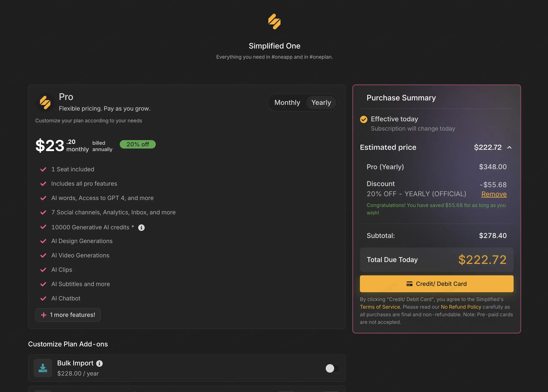Click the Simplified logo at top

click(x=274, y=22)
